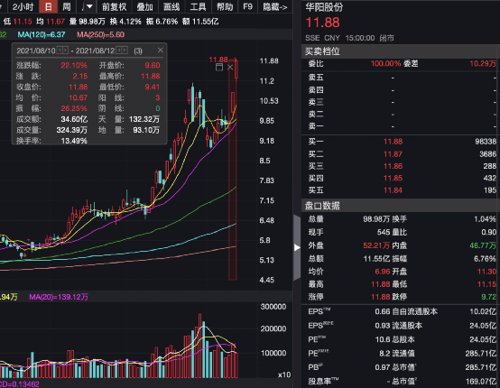Click the statistics window icon beside selection
This screenshot has height=388, width=500.
tap(219, 67)
